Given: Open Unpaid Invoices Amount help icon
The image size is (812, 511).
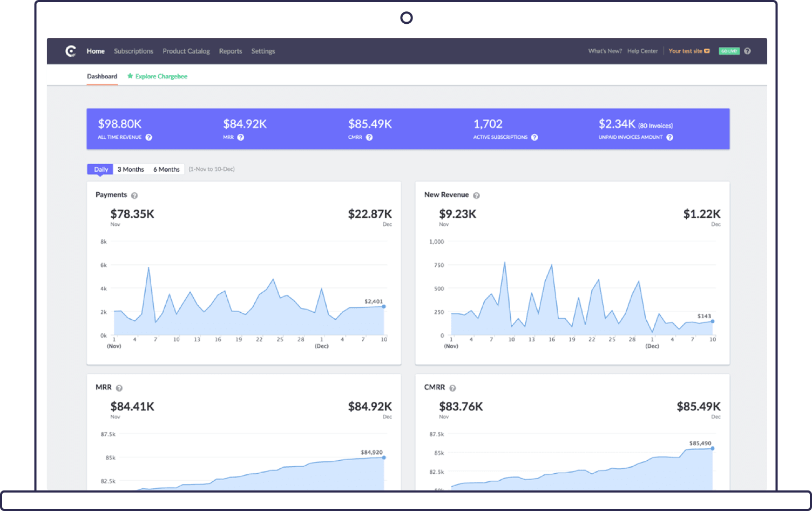Looking at the screenshot, I should pyautogui.click(x=669, y=138).
